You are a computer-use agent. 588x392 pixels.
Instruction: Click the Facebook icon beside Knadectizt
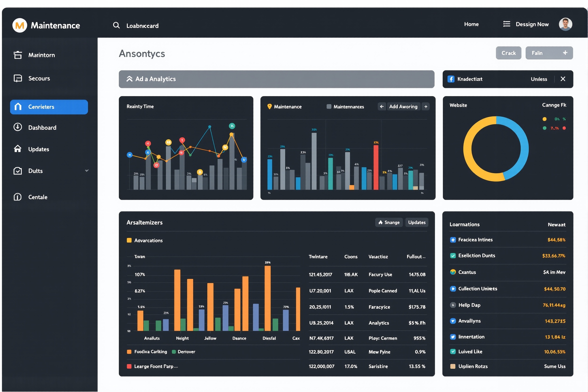pyautogui.click(x=451, y=79)
